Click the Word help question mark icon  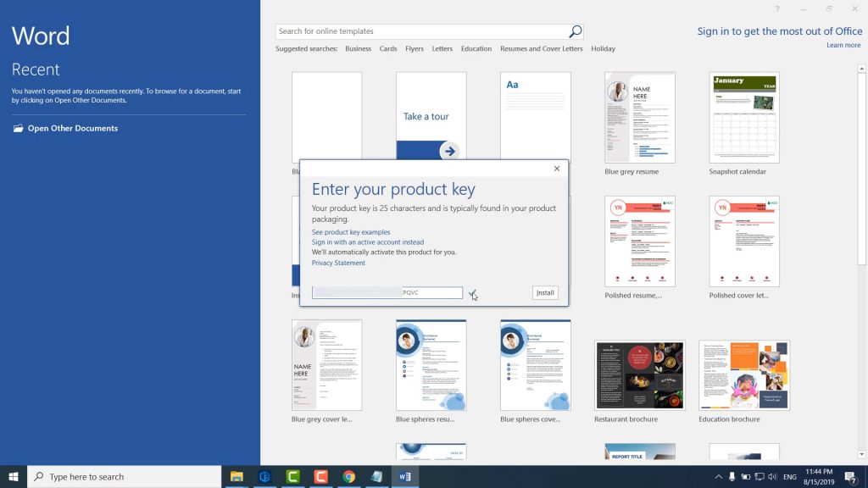(x=777, y=8)
